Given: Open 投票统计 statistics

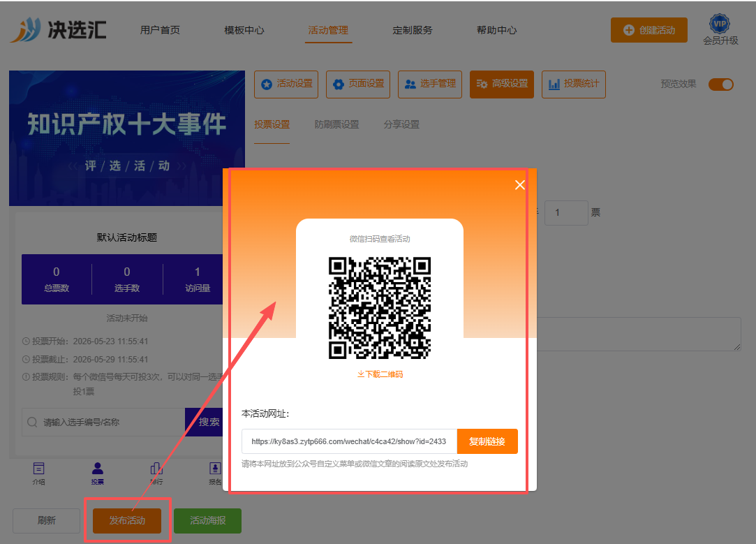Looking at the screenshot, I should 574,84.
